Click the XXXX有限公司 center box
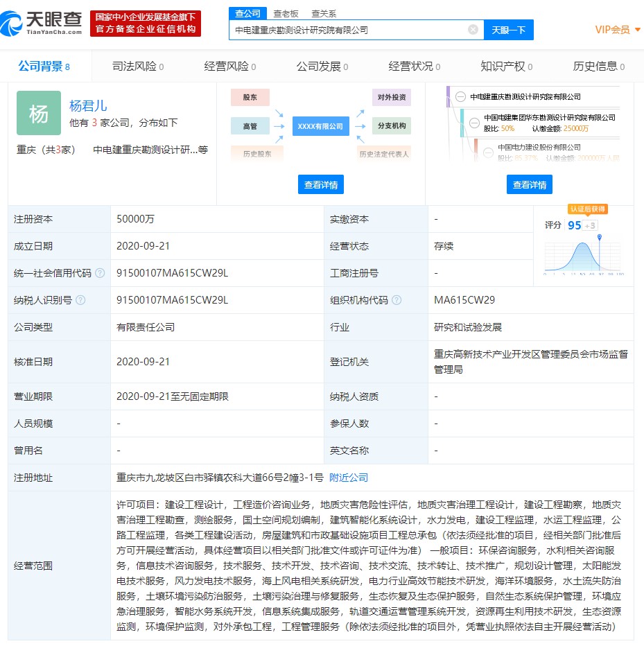 point(320,126)
